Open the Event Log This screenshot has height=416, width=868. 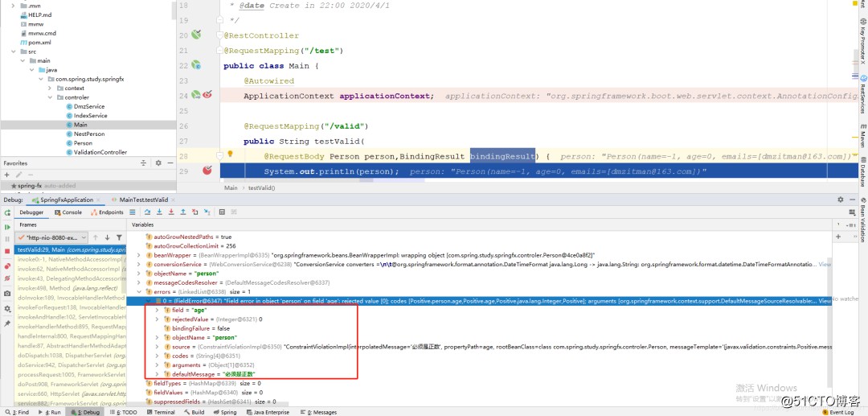[837, 412]
